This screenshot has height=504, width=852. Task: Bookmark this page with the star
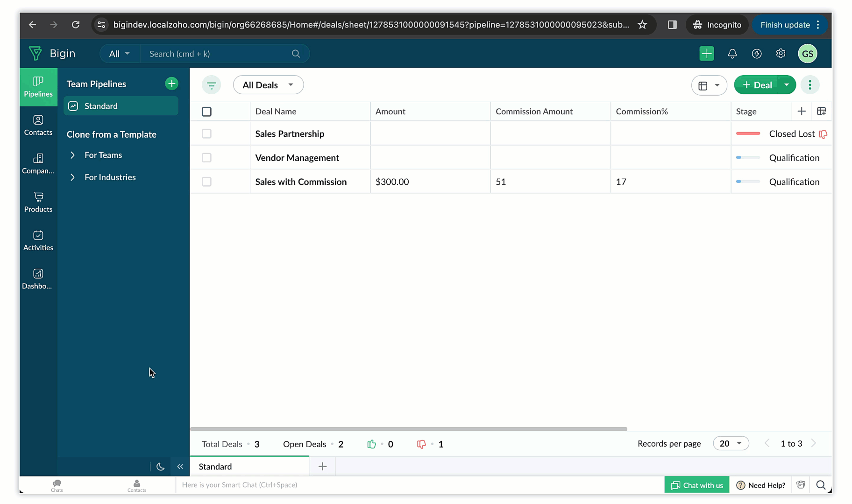642,25
